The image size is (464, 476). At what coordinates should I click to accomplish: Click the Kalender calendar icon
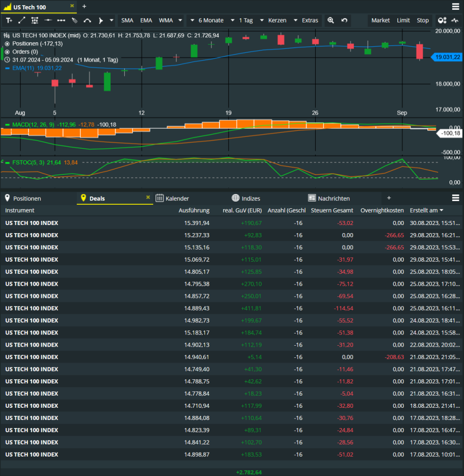pos(159,198)
